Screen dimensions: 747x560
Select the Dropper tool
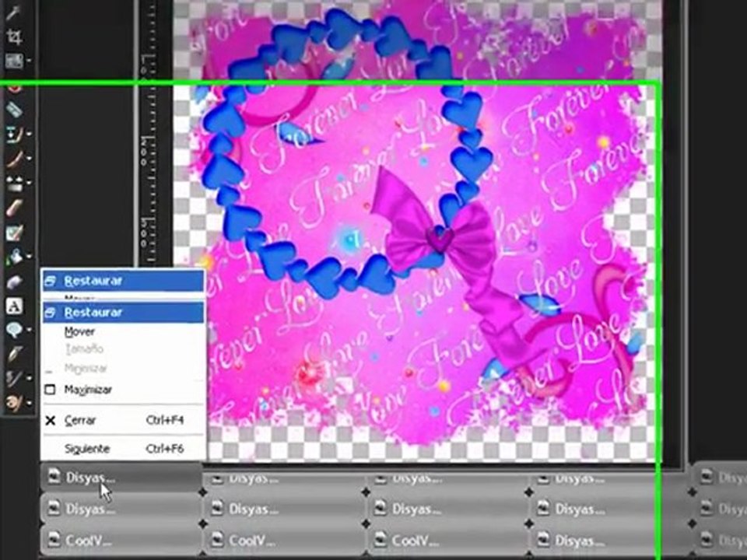click(x=12, y=12)
